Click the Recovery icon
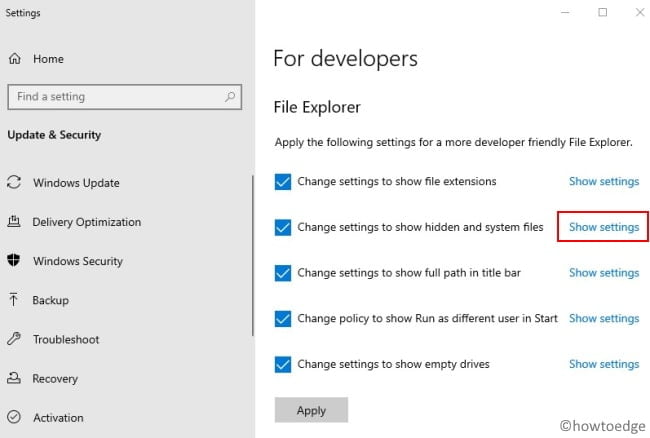 (x=14, y=378)
